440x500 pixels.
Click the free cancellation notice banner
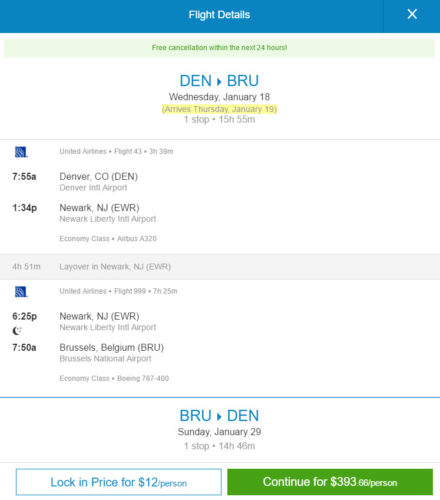(219, 48)
